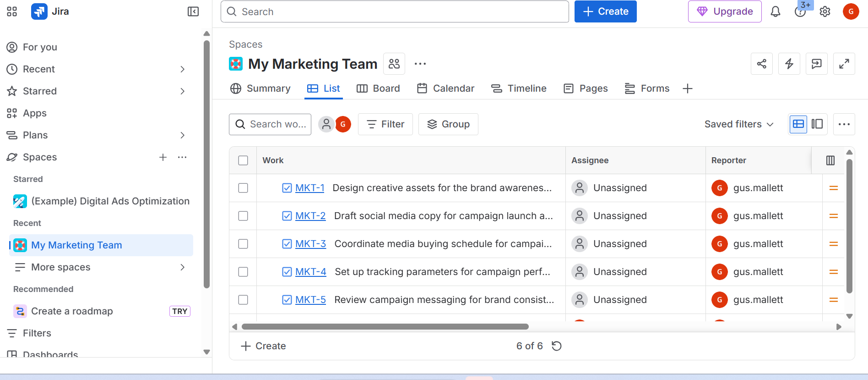Screen dimensions: 868x380
Task: Click the blue Create button
Action: pyautogui.click(x=605, y=11)
